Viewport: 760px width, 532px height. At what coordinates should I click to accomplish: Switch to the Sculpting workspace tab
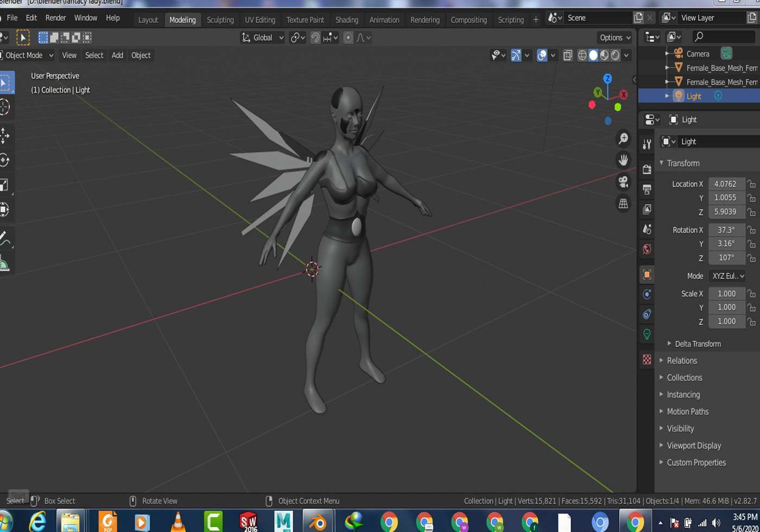point(220,20)
